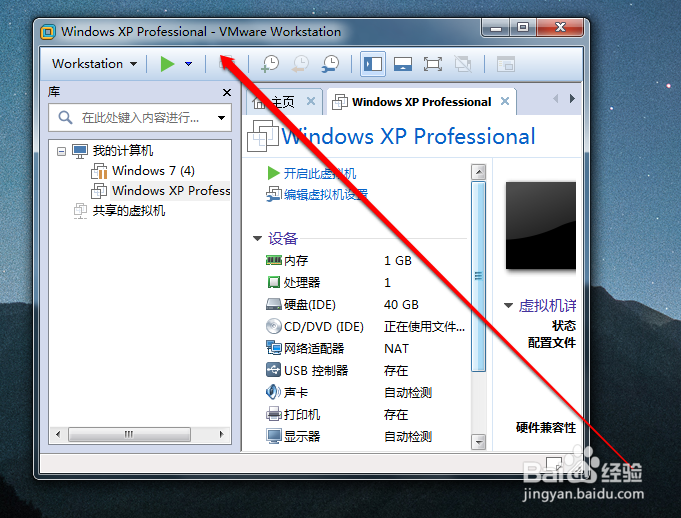Viewport: 681px width, 518px height.
Task: Click the tab scroll right arrow
Action: [572, 99]
